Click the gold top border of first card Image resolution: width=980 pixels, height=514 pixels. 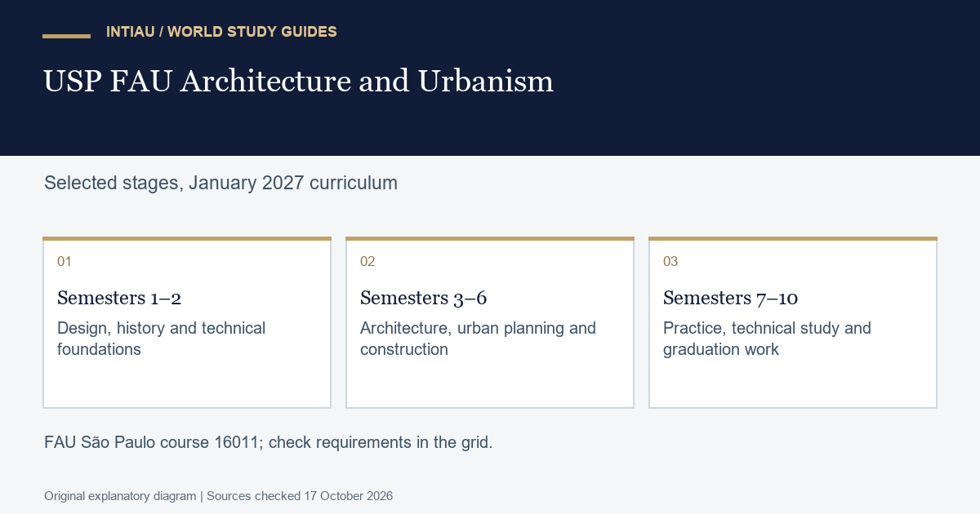coord(187,238)
